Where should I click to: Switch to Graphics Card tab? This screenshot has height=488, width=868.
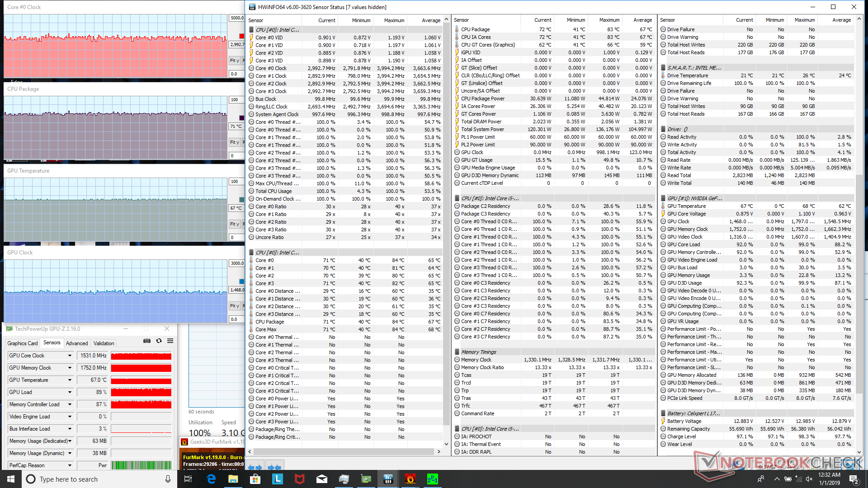23,343
